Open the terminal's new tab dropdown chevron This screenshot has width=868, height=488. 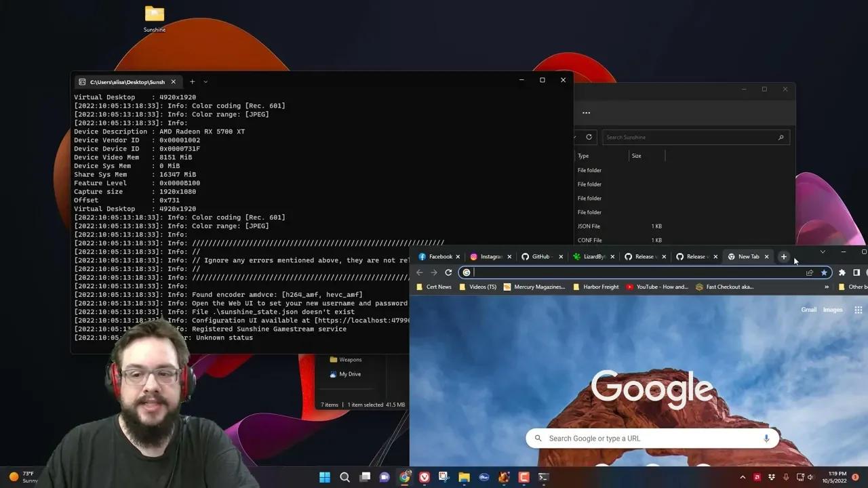click(205, 81)
